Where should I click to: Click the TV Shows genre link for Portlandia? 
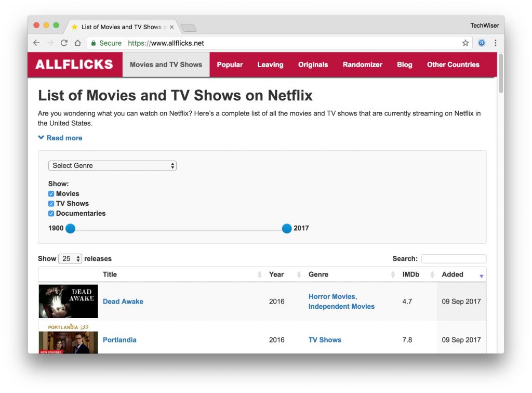click(x=325, y=340)
